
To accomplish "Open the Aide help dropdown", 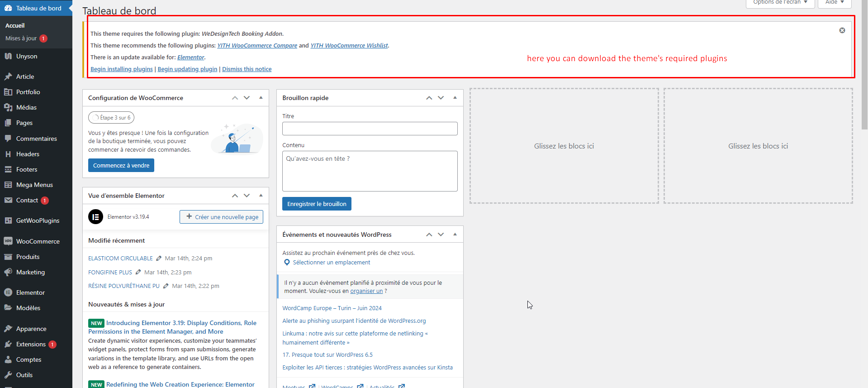I will 835,3.
